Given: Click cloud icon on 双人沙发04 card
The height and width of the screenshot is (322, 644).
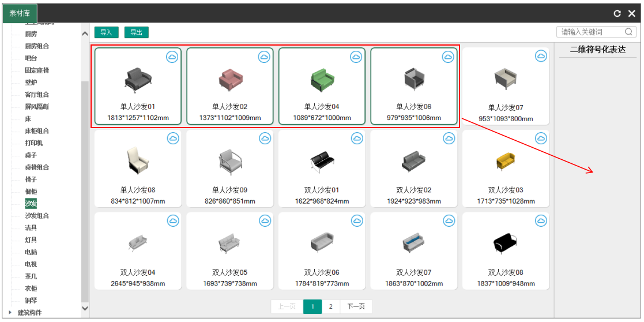Looking at the screenshot, I should coord(173,221).
